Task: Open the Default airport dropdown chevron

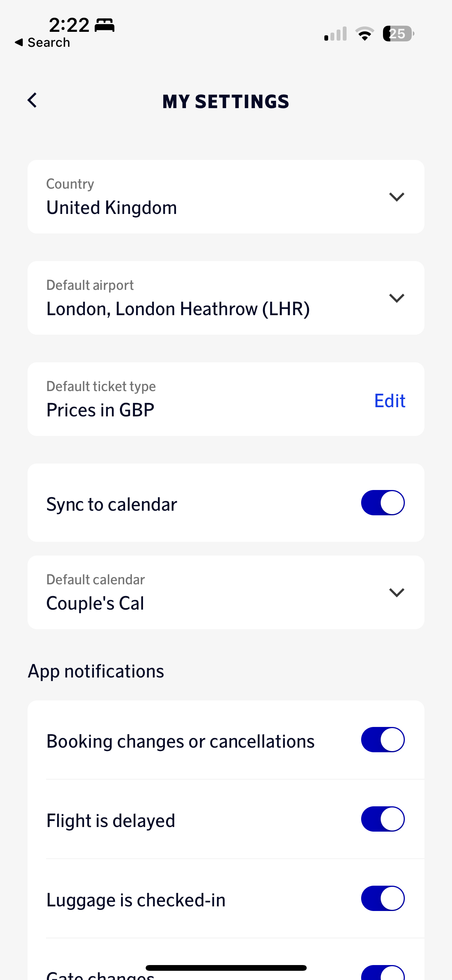Action: coord(396,298)
